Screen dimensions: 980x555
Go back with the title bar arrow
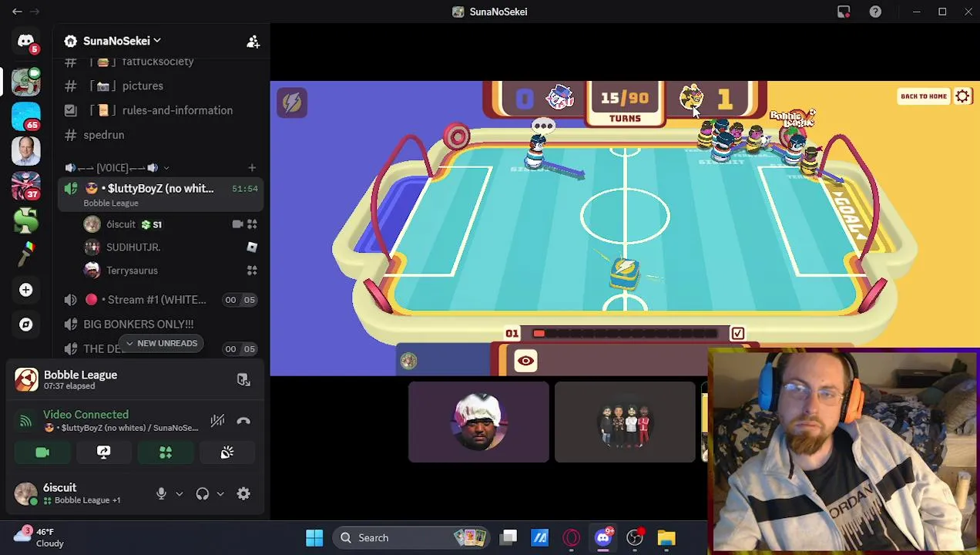coord(17,12)
